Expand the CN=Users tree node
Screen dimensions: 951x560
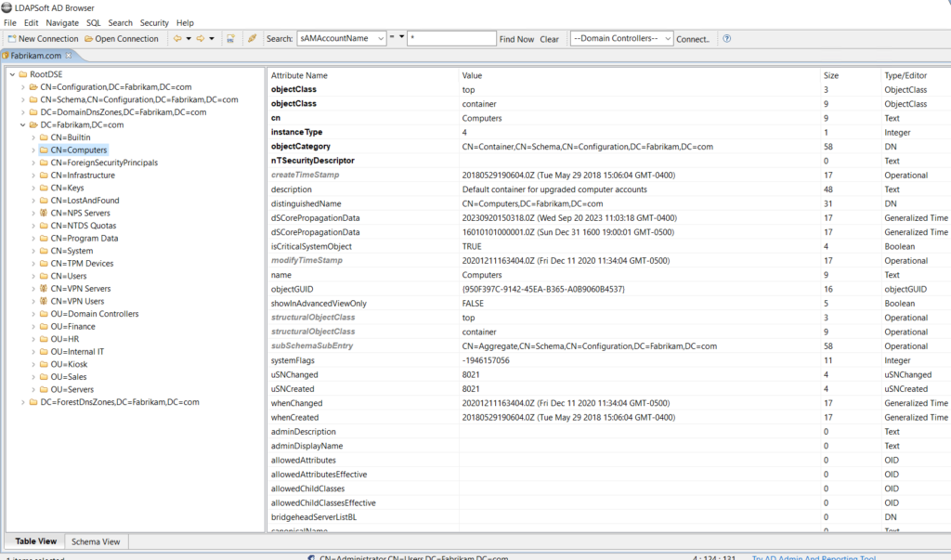pyautogui.click(x=33, y=276)
